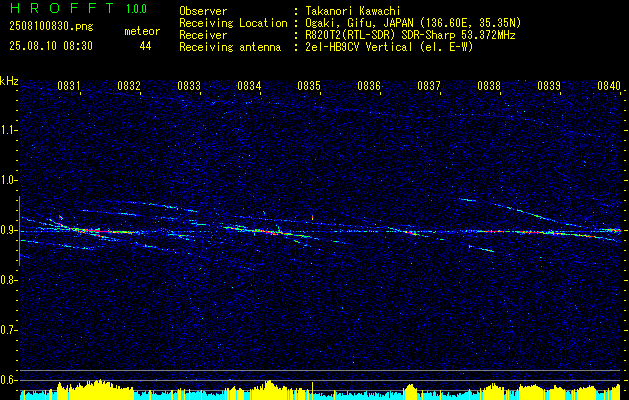Click the Observer field label
629x400 pixels.
pyautogui.click(x=203, y=11)
